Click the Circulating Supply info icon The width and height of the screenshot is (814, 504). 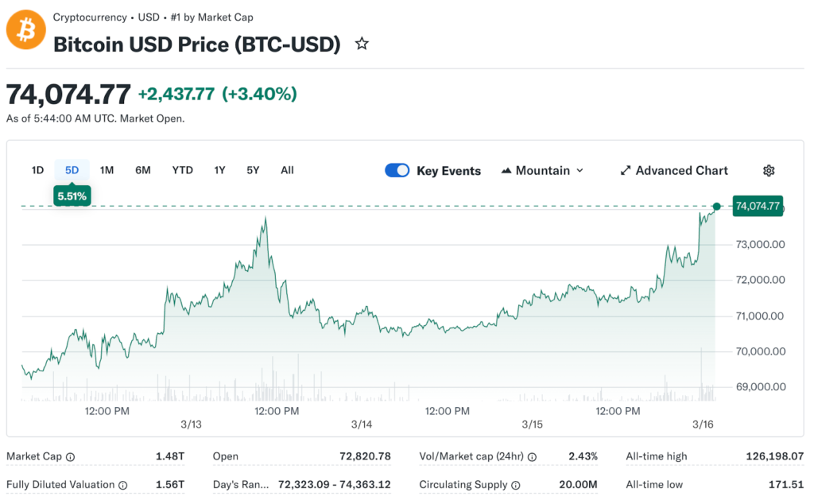(515, 485)
